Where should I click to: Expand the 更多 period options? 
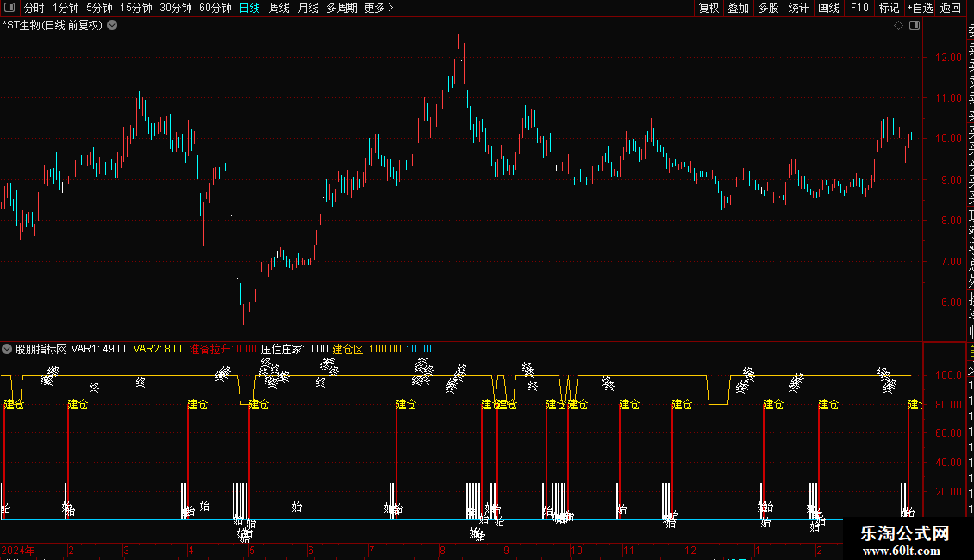tap(379, 8)
